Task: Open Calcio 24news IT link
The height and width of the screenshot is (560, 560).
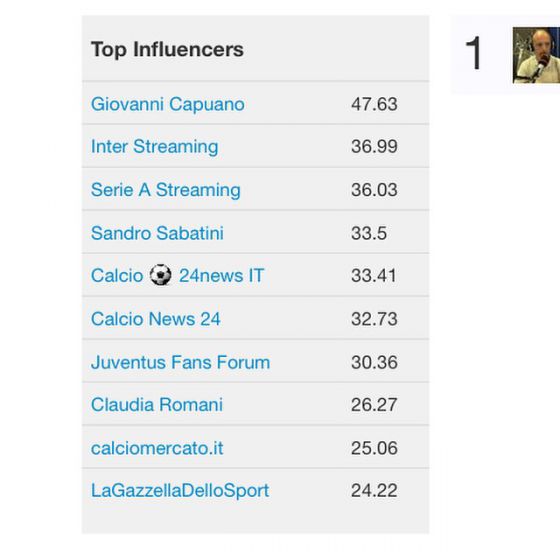Action: (x=178, y=276)
